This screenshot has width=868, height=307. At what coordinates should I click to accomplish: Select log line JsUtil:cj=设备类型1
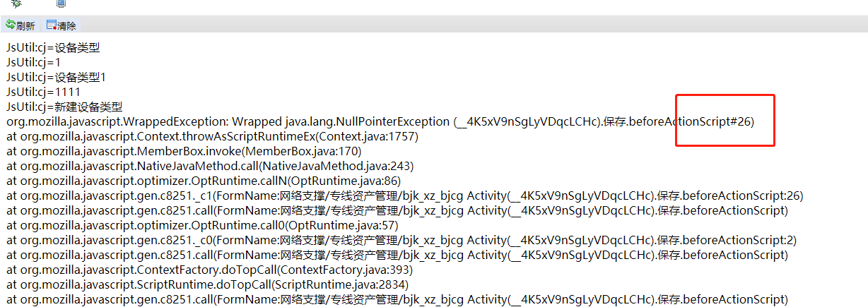(x=57, y=77)
